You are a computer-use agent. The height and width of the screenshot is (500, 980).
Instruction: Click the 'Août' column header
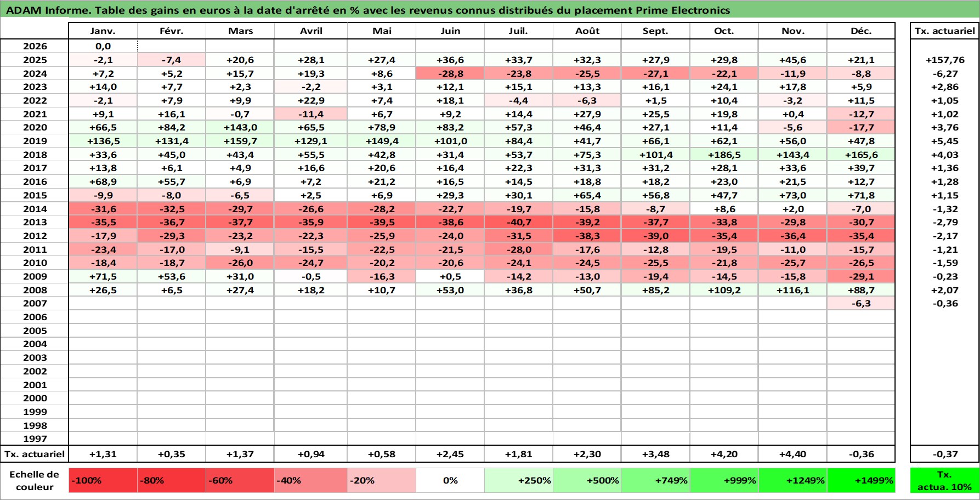tap(587, 31)
